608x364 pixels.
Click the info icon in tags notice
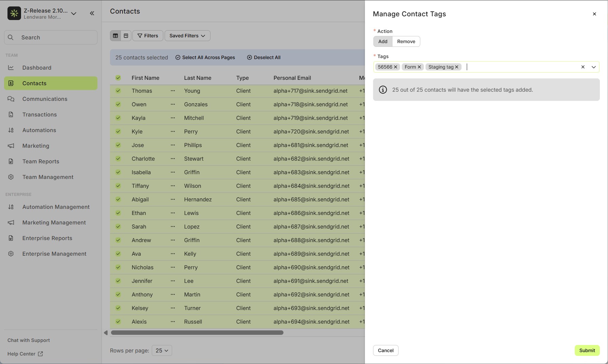(383, 90)
